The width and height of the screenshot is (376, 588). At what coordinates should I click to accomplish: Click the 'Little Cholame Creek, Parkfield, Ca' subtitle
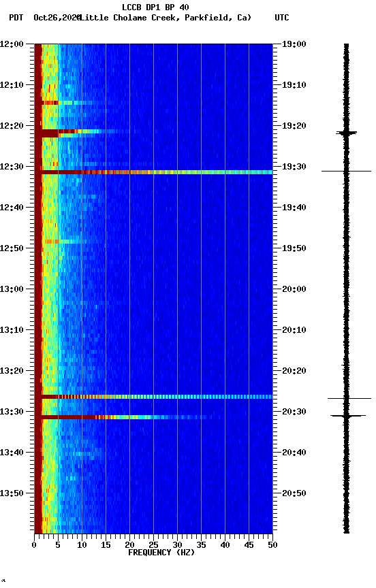point(166,18)
